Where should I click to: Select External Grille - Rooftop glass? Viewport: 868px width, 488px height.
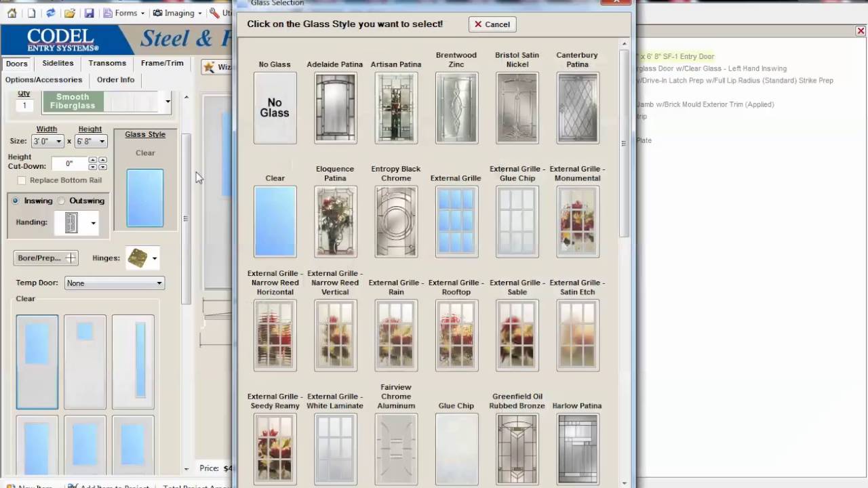[456, 335]
